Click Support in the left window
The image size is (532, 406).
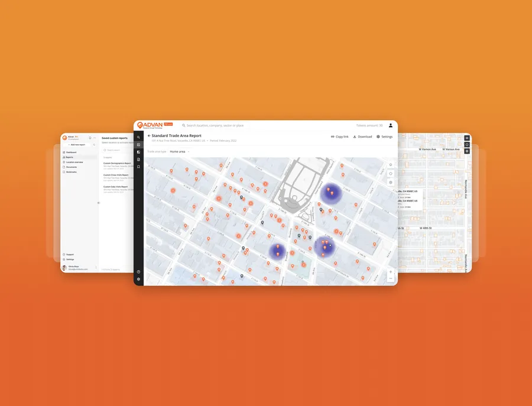pyautogui.click(x=68, y=254)
